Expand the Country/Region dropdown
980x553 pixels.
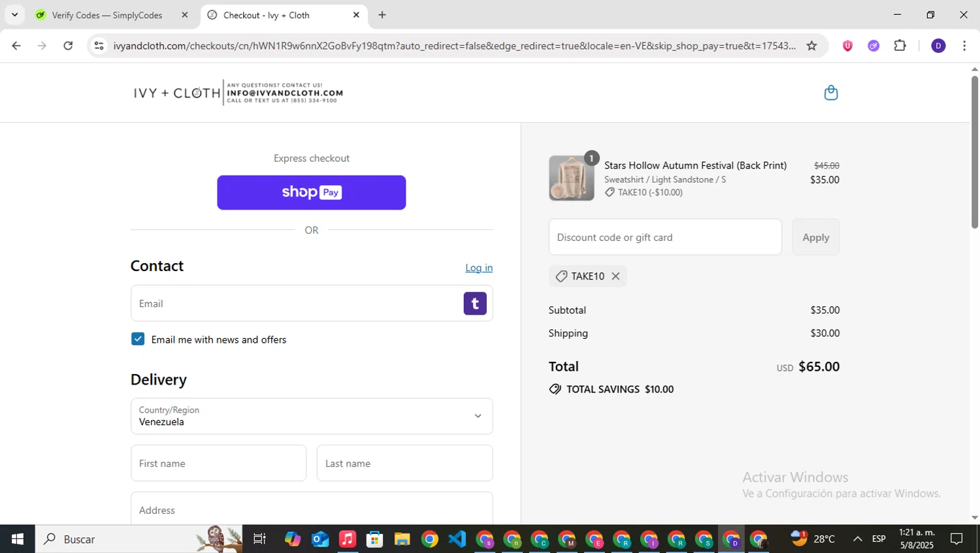coord(312,417)
